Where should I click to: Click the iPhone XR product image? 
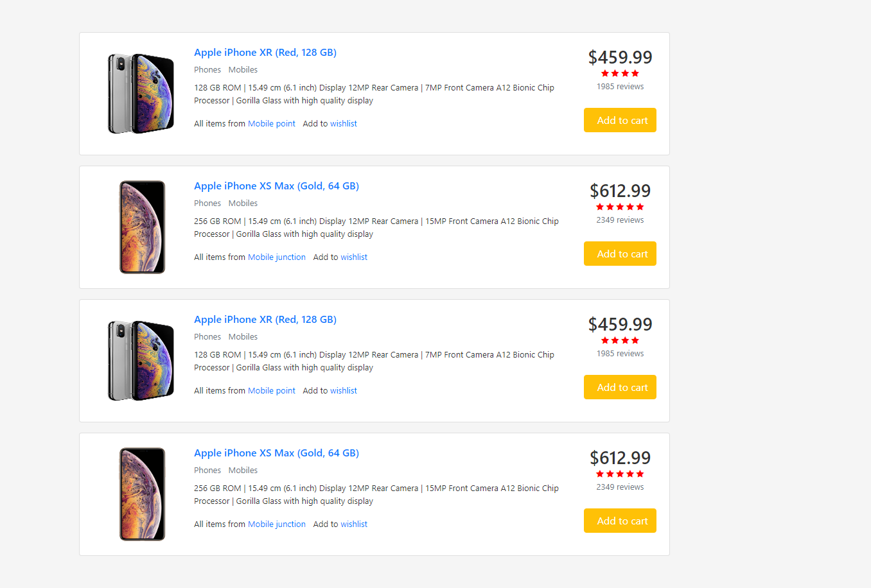(x=141, y=93)
